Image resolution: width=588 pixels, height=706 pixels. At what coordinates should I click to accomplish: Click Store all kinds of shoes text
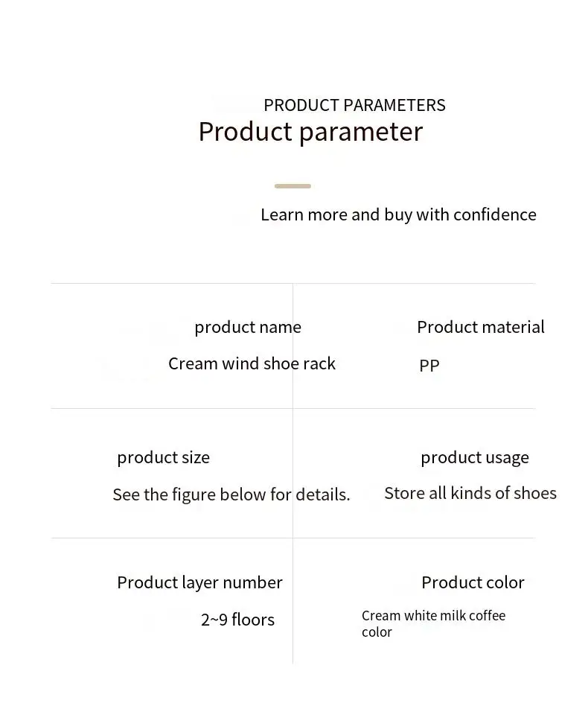tap(470, 493)
